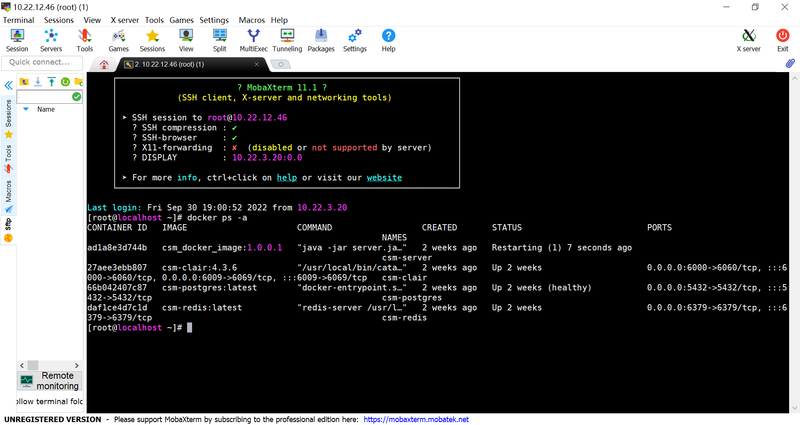Open the Settings gears toolbar icon

pos(355,40)
